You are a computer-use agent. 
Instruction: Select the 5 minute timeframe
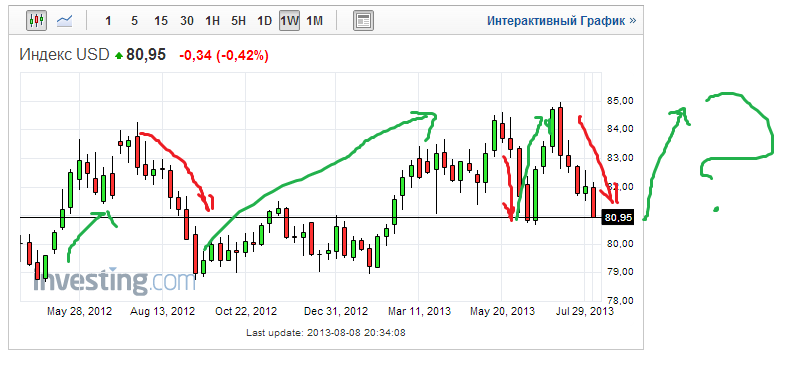[x=134, y=21]
